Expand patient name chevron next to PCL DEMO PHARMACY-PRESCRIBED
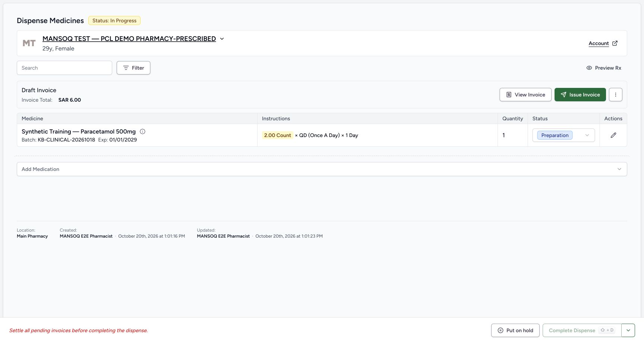This screenshot has width=644, height=343. click(222, 39)
